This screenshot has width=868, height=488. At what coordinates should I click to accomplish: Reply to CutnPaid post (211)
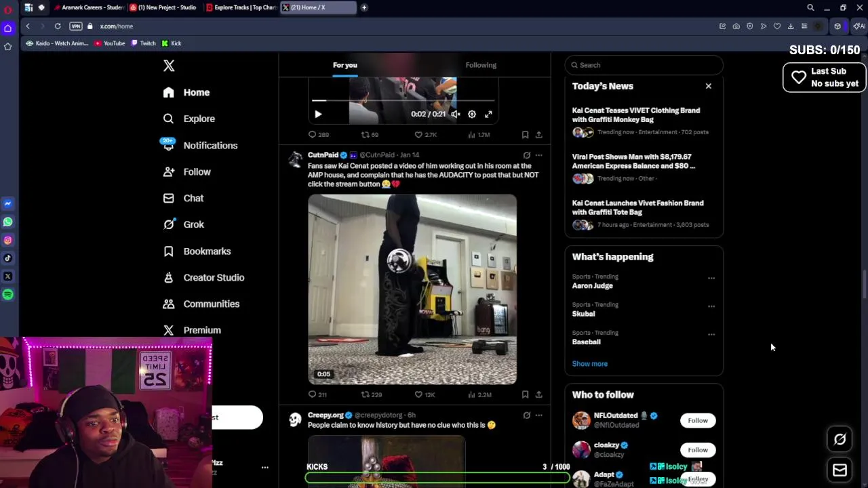[x=317, y=394]
